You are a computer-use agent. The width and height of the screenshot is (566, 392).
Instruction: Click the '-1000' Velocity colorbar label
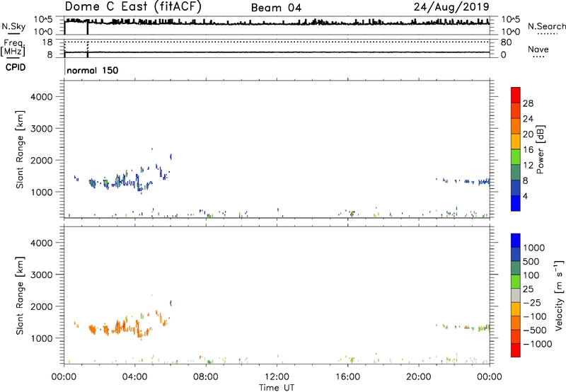point(538,344)
